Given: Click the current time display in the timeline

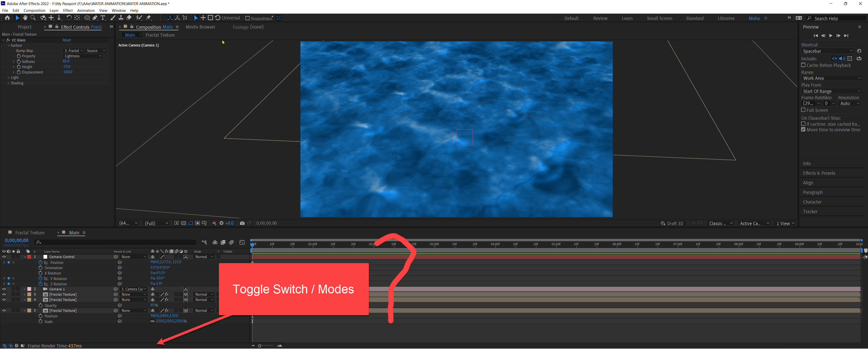Looking at the screenshot, I should 16,240.
